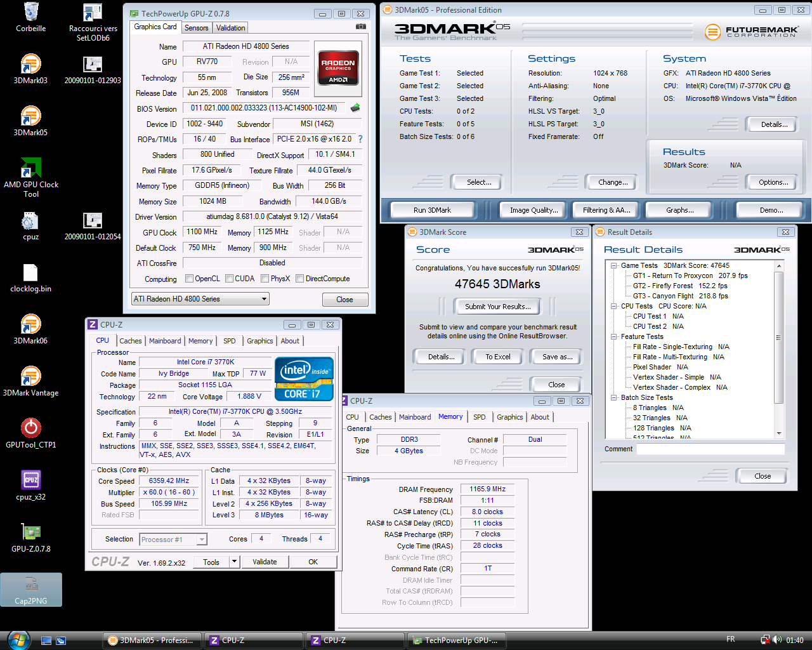Enable the CUDA checkbox in GPU-Z

click(x=229, y=279)
